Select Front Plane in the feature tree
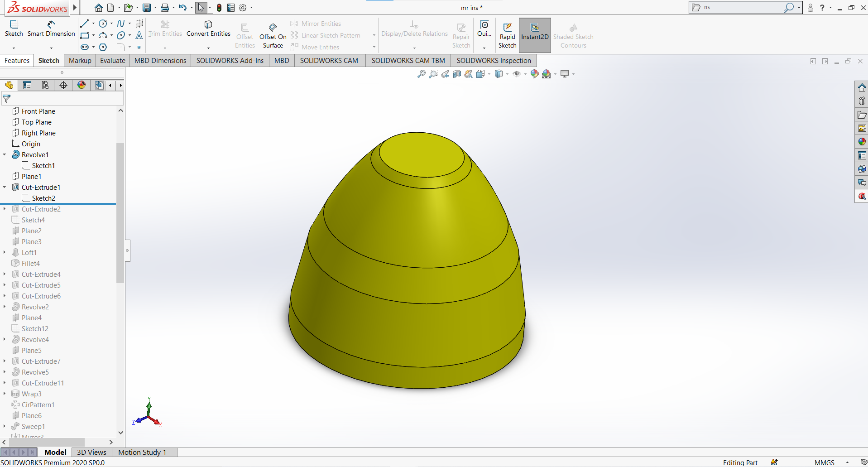This screenshot has height=467, width=868. [38, 111]
